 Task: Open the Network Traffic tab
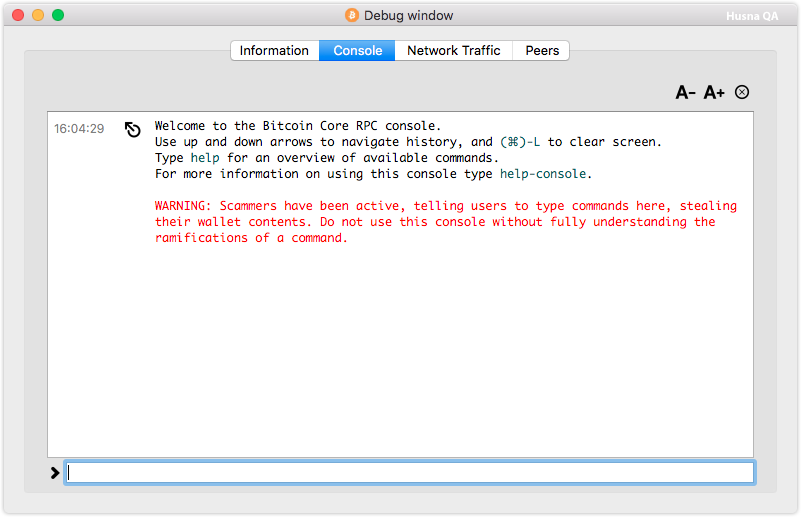(453, 51)
